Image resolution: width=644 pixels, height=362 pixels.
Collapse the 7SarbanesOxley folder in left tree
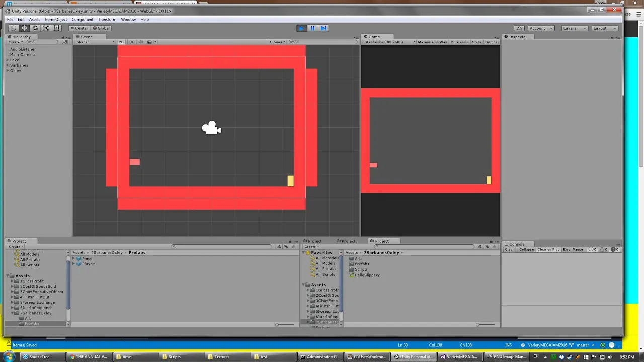click(13, 313)
